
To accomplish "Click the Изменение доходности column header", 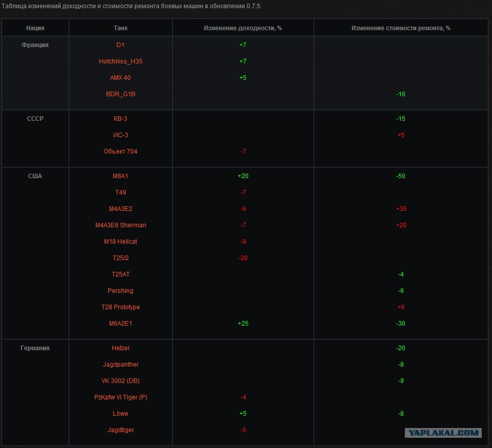I will click(x=243, y=28).
